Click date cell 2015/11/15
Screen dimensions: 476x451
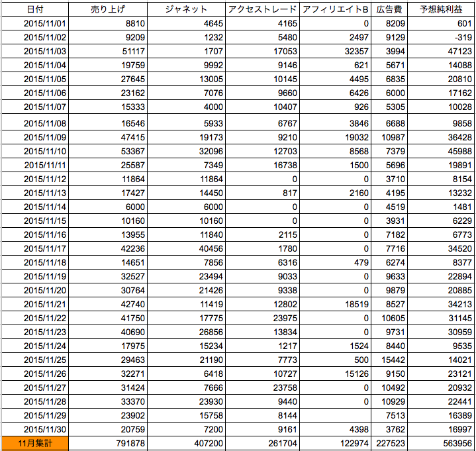(x=35, y=221)
